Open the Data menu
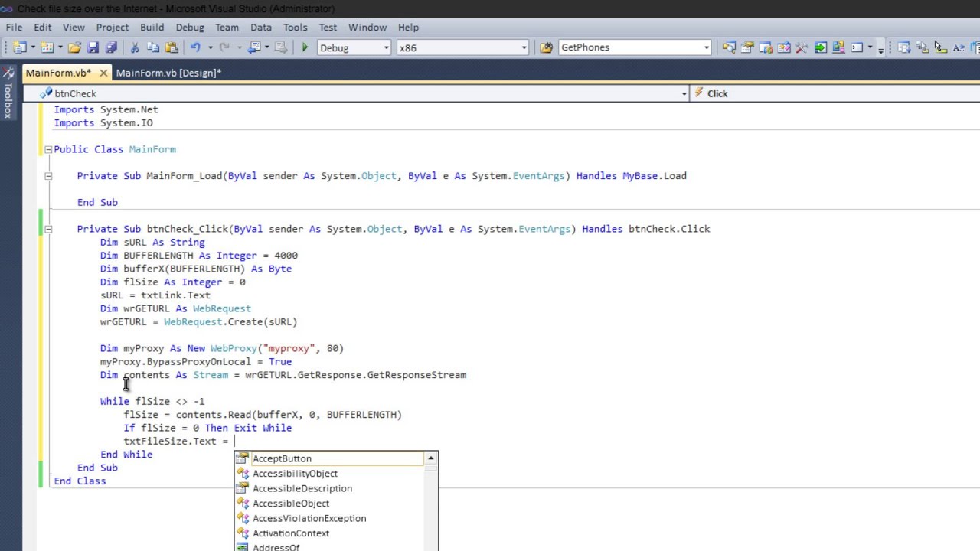Screen dimensions: 980x551 pyautogui.click(x=261, y=27)
